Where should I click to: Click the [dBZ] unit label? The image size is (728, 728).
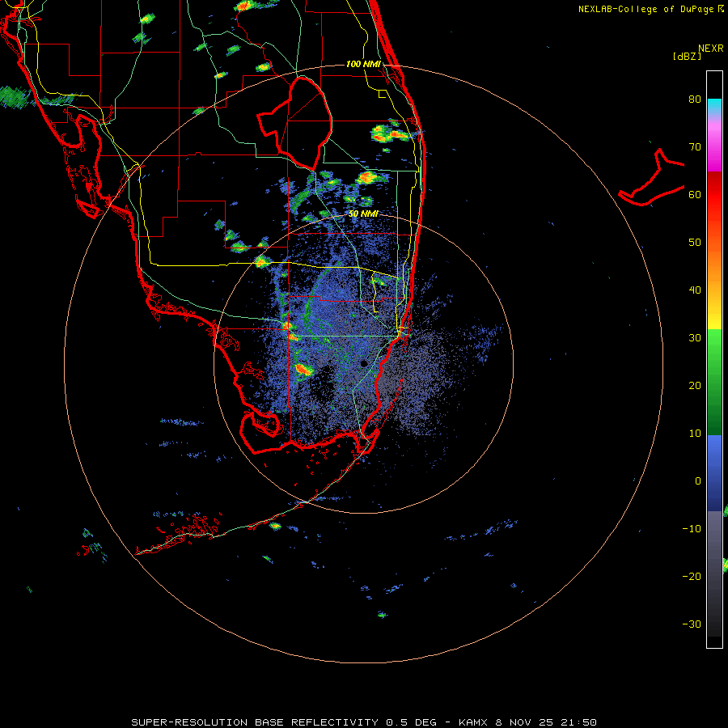[687, 57]
